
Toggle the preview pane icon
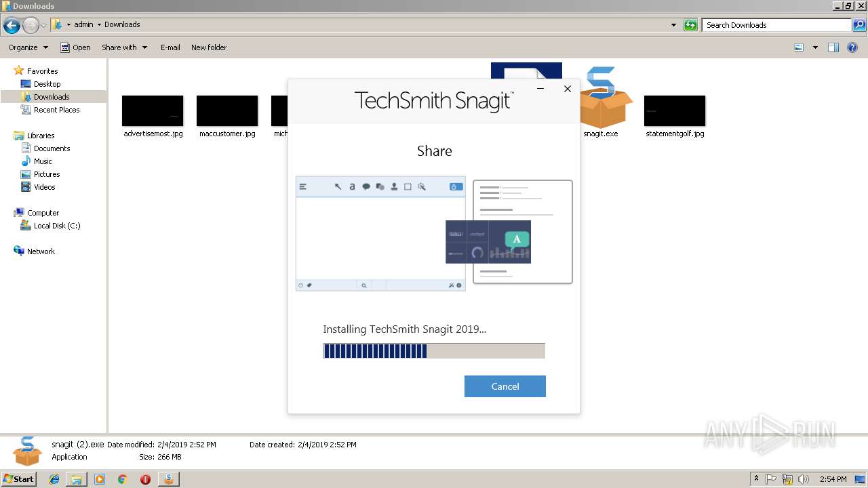click(x=833, y=47)
